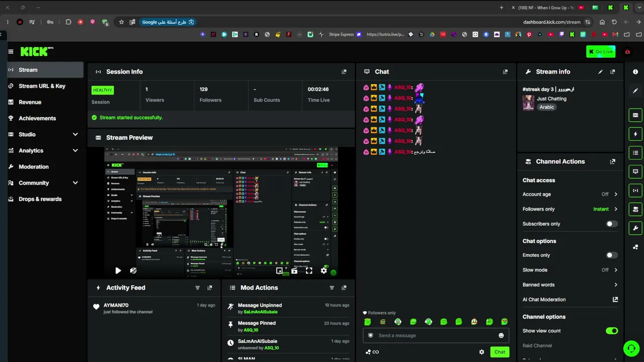Filter the Mod Actions list
The image size is (644, 362).
point(332,288)
